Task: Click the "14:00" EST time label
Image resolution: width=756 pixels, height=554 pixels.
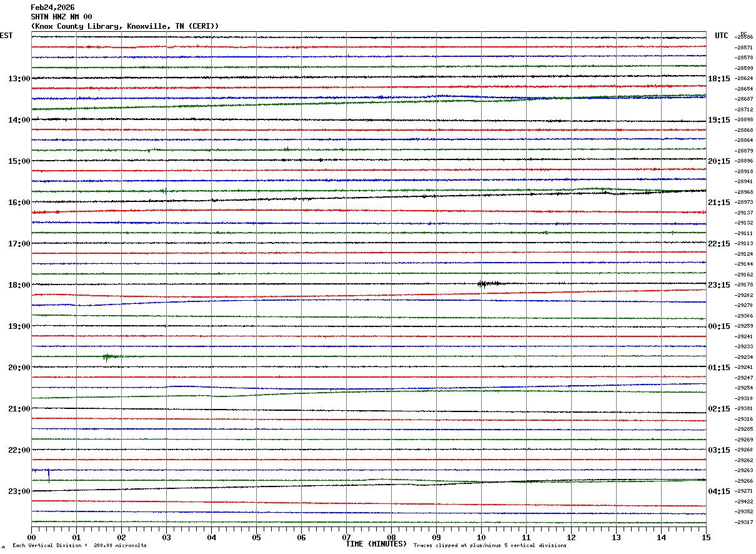Action: pos(19,120)
